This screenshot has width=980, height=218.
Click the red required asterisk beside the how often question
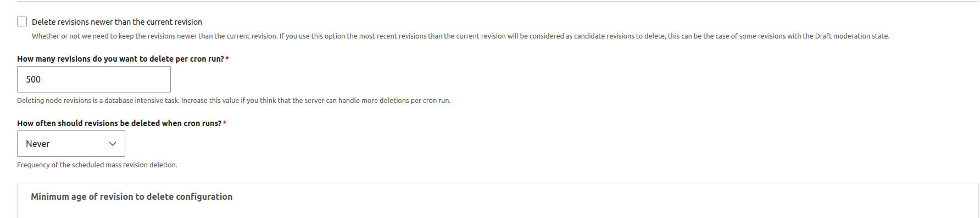click(x=225, y=123)
